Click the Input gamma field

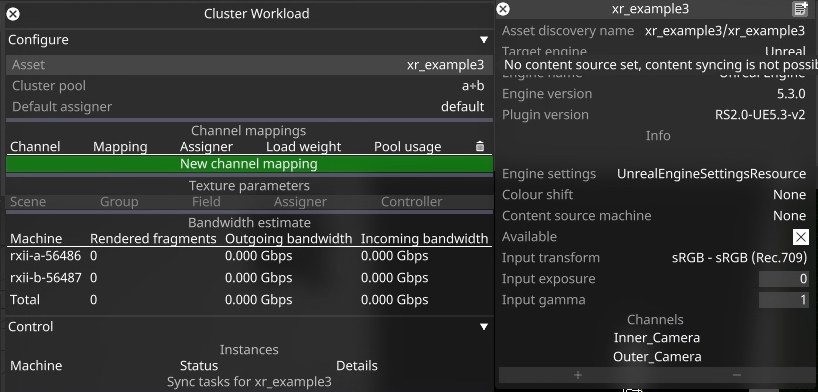click(x=784, y=300)
